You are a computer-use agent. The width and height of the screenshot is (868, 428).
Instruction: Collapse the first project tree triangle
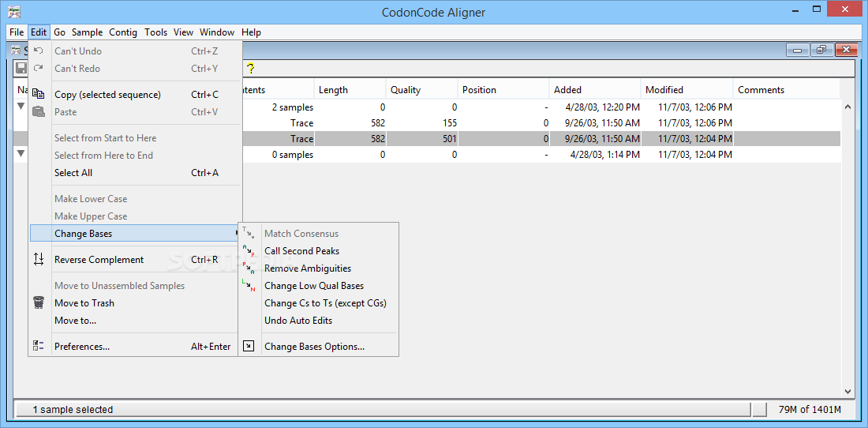pos(21,106)
